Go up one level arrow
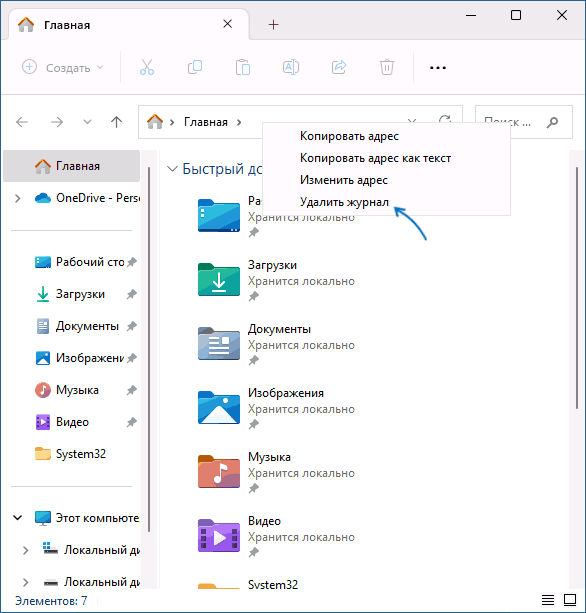 pyautogui.click(x=116, y=122)
